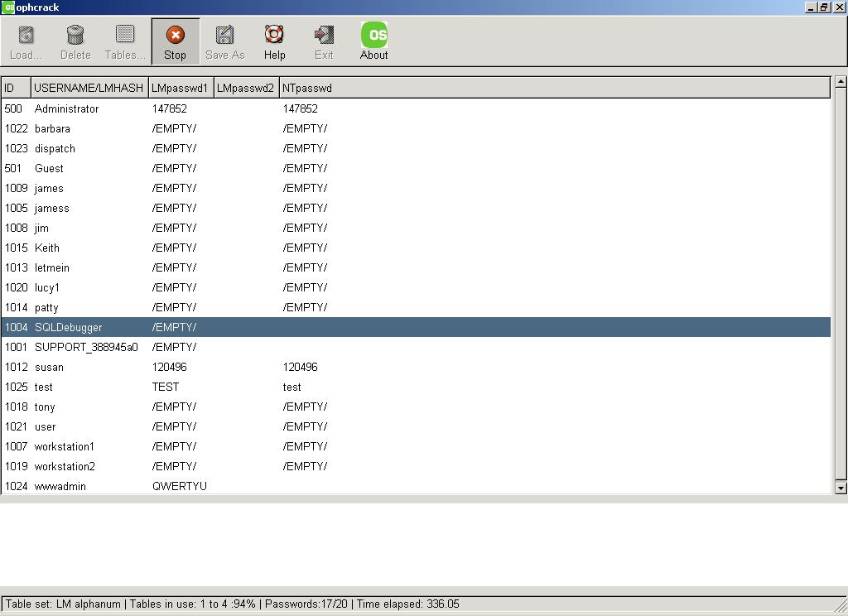
Task: Click ID 1024 cell
Action: pyautogui.click(x=16, y=487)
